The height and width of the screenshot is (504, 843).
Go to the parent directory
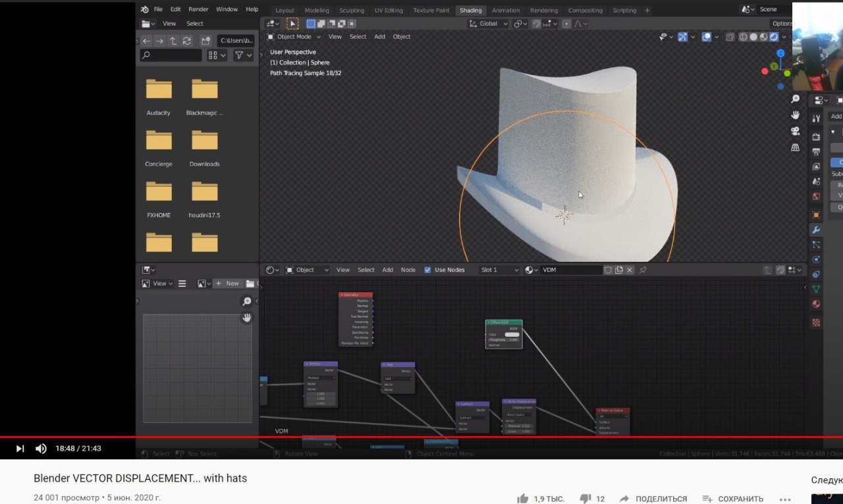pos(173,41)
